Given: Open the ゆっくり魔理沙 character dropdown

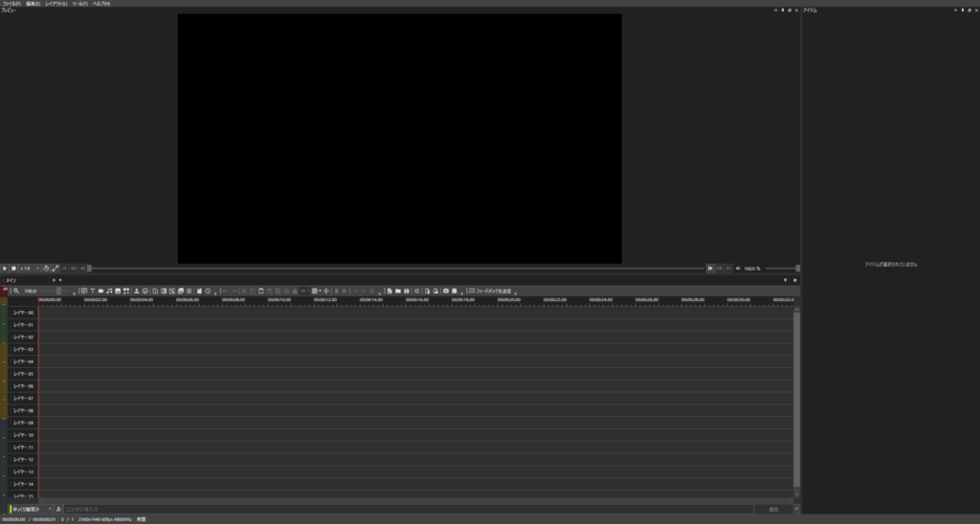Looking at the screenshot, I should point(32,510).
